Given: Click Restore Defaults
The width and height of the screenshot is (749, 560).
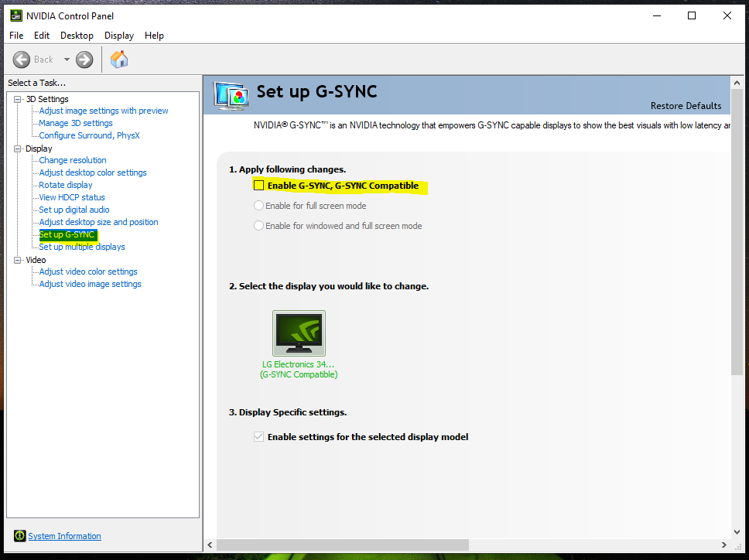Looking at the screenshot, I should [686, 106].
